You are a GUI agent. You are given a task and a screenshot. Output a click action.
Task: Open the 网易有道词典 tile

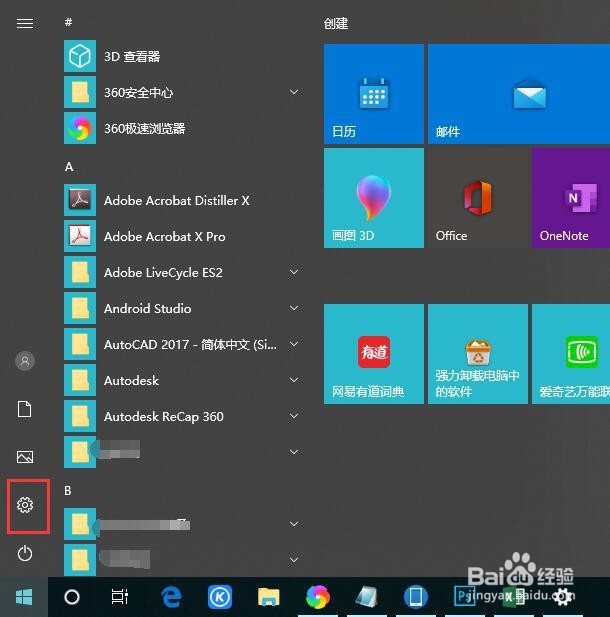tap(373, 354)
